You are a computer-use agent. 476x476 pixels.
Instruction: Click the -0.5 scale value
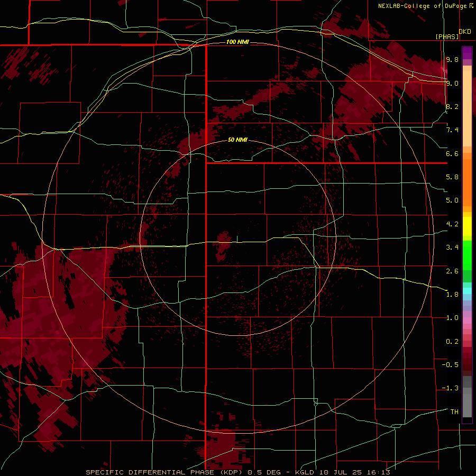coord(450,365)
